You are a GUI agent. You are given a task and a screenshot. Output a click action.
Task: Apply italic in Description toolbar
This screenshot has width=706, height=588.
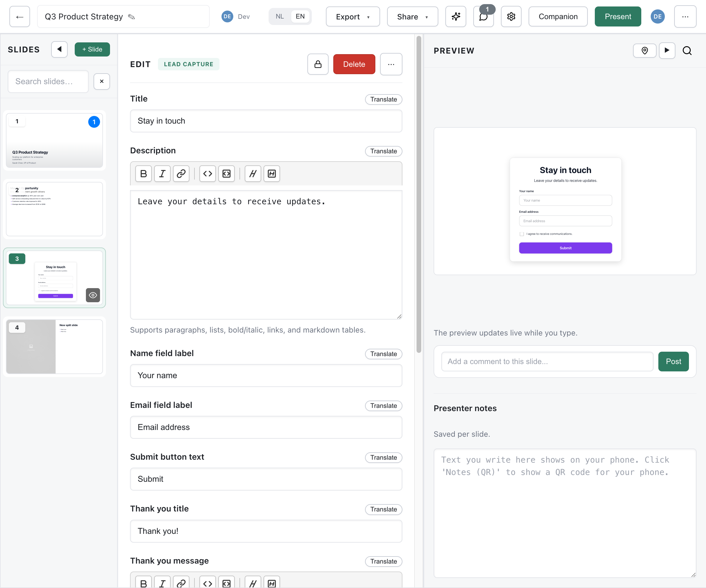(x=162, y=174)
